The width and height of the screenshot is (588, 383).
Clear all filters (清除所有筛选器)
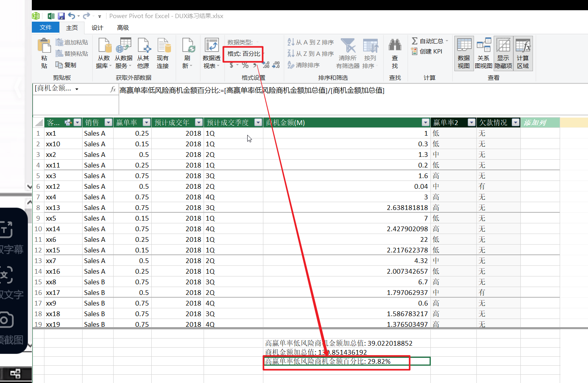[348, 53]
